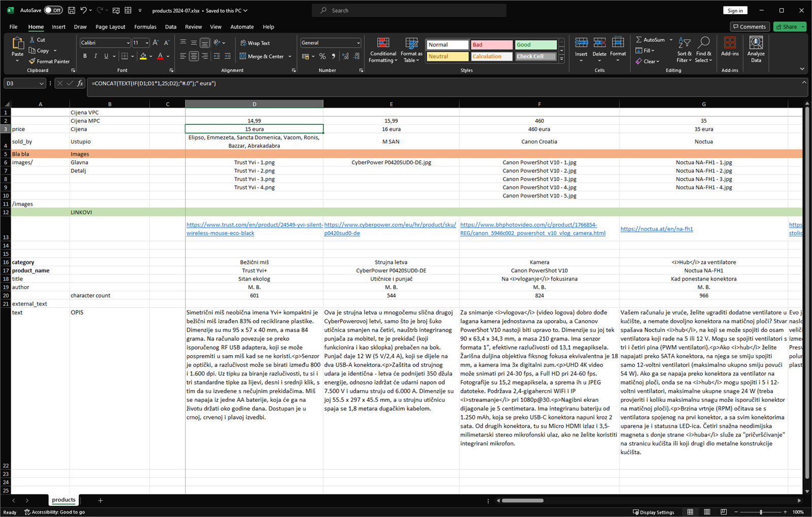The height and width of the screenshot is (517, 812).
Task: Open the trust.com Yvi mouse link
Action: click(x=254, y=229)
